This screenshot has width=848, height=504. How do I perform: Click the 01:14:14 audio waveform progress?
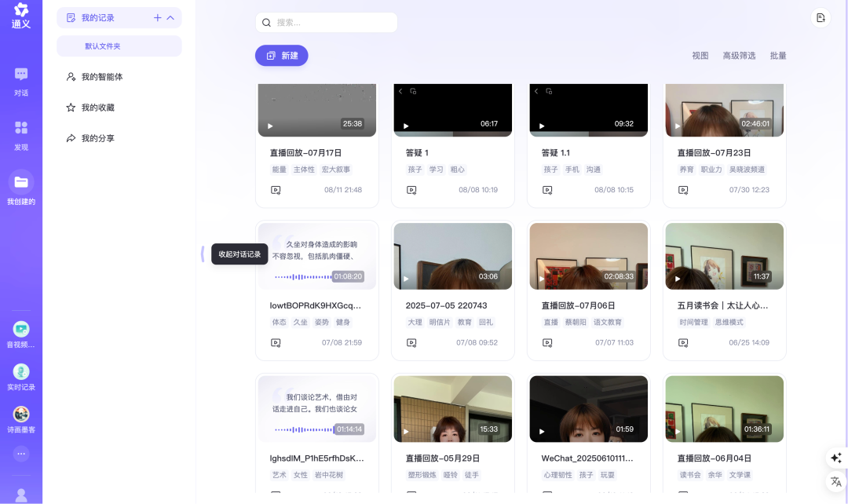coord(304,429)
